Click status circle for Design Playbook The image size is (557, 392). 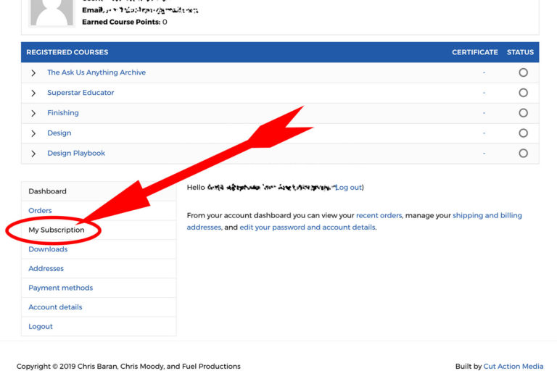point(523,154)
